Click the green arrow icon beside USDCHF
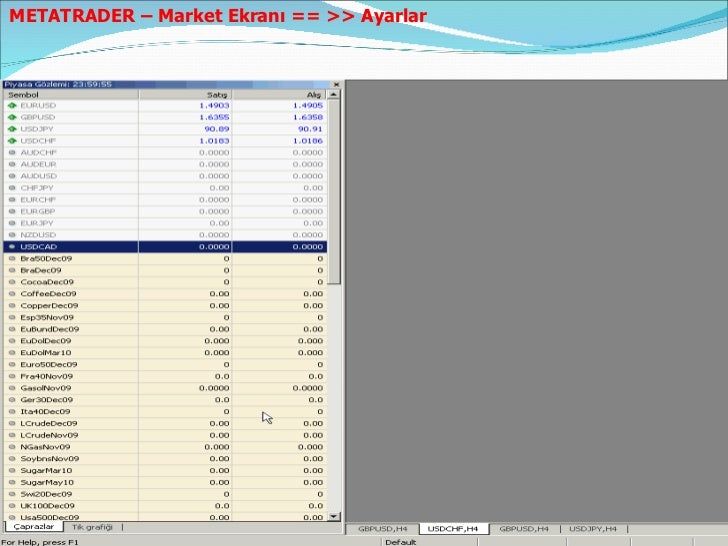This screenshot has height=546, width=728. click(x=12, y=141)
